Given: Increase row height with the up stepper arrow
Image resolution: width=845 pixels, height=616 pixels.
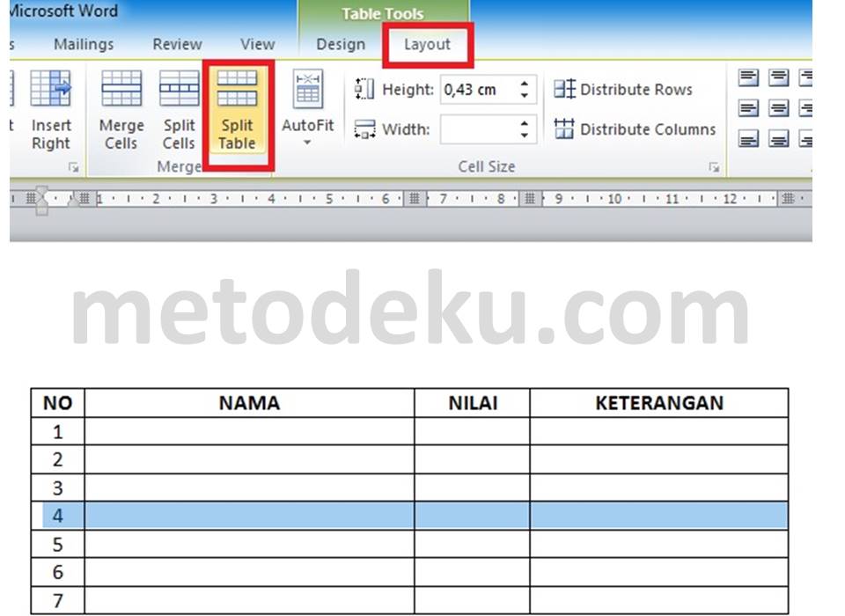Looking at the screenshot, I should click(525, 84).
